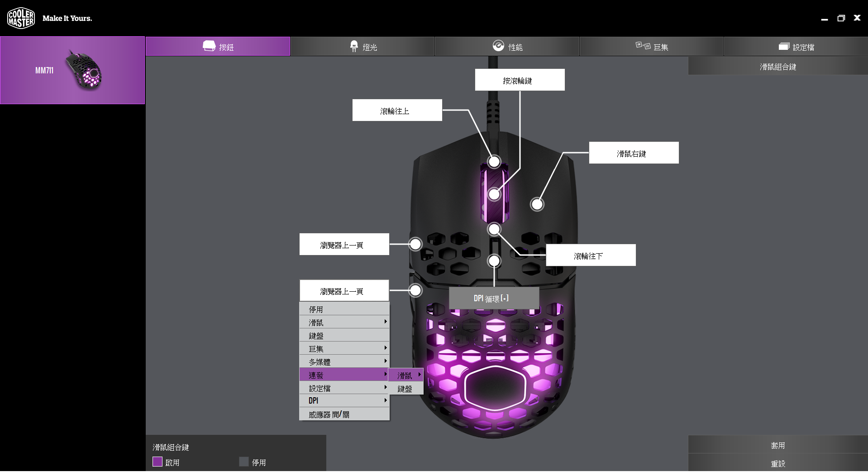Click the scroll-up marker dot on the mouse
Image resolution: width=868 pixels, height=472 pixels.
coord(494,161)
